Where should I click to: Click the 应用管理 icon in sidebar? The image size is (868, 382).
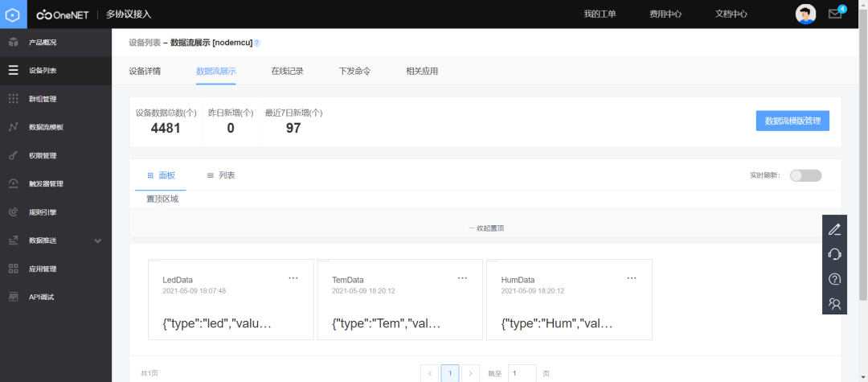coord(14,269)
